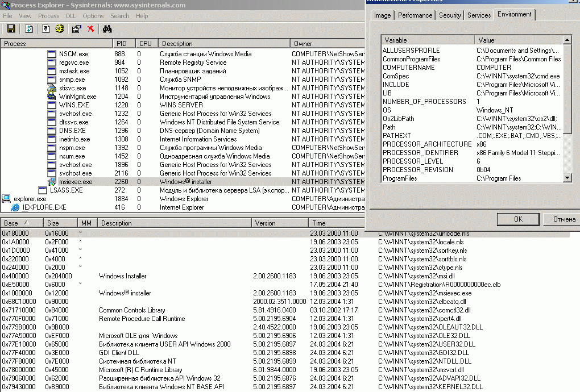Click the icon beside mstask.exe
This screenshot has width=580, height=392.
click(52, 71)
